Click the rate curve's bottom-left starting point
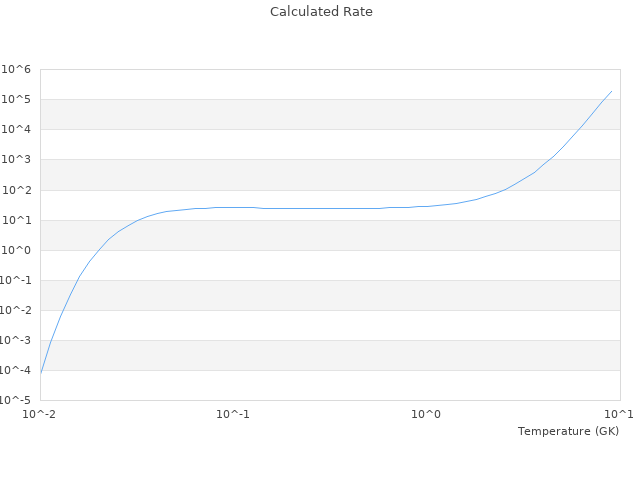640x480 pixels. click(x=41, y=372)
